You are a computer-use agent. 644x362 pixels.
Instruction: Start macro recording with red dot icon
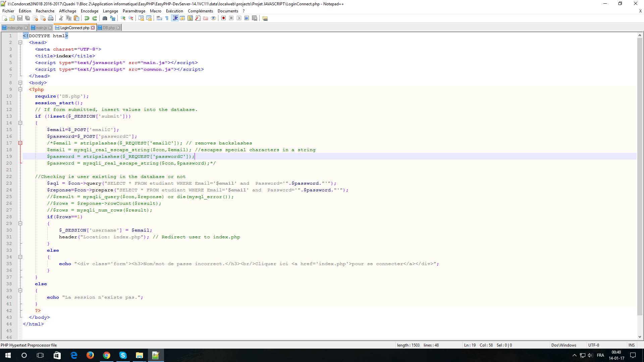click(224, 18)
